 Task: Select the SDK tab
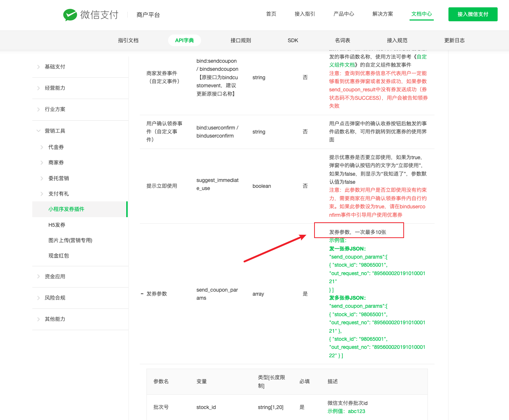click(x=293, y=40)
